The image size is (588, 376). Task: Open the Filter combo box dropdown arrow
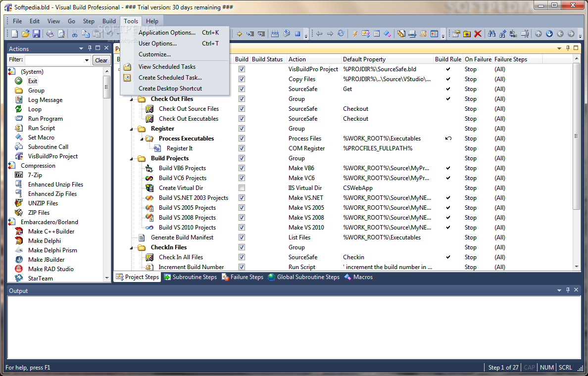pyautogui.click(x=87, y=60)
